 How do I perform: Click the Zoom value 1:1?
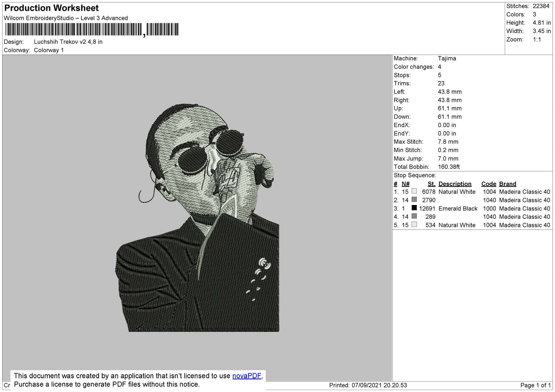pos(537,40)
